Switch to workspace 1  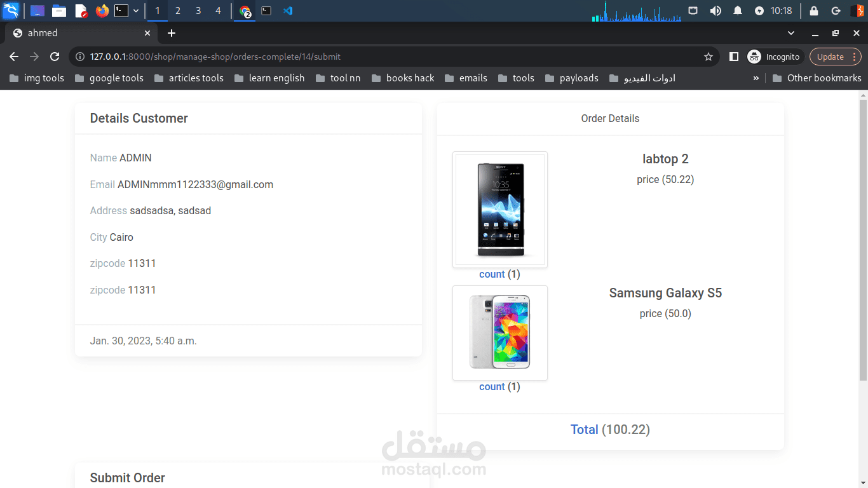pyautogui.click(x=158, y=11)
